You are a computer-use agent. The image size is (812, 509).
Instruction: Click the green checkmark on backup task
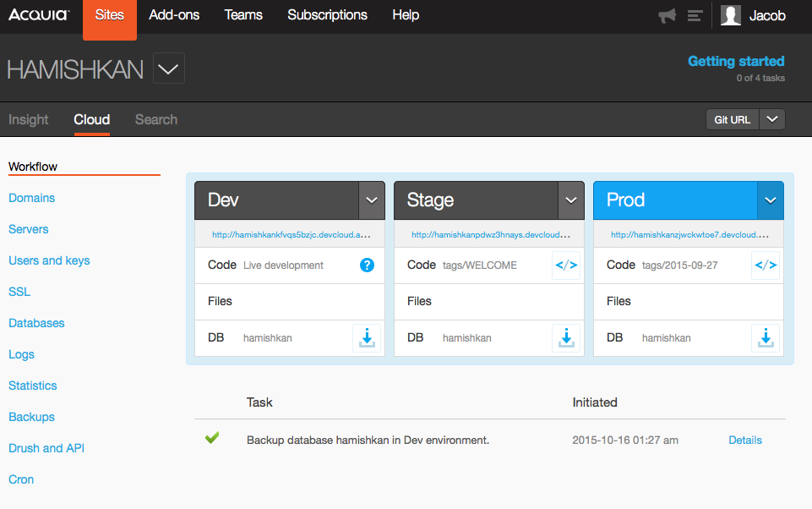tap(212, 438)
